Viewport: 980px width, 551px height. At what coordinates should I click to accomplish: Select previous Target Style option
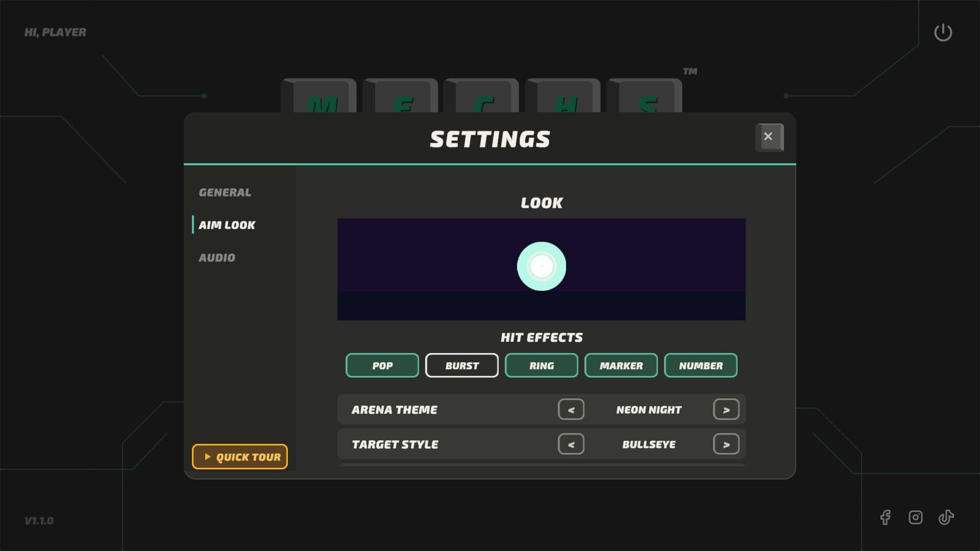click(571, 444)
